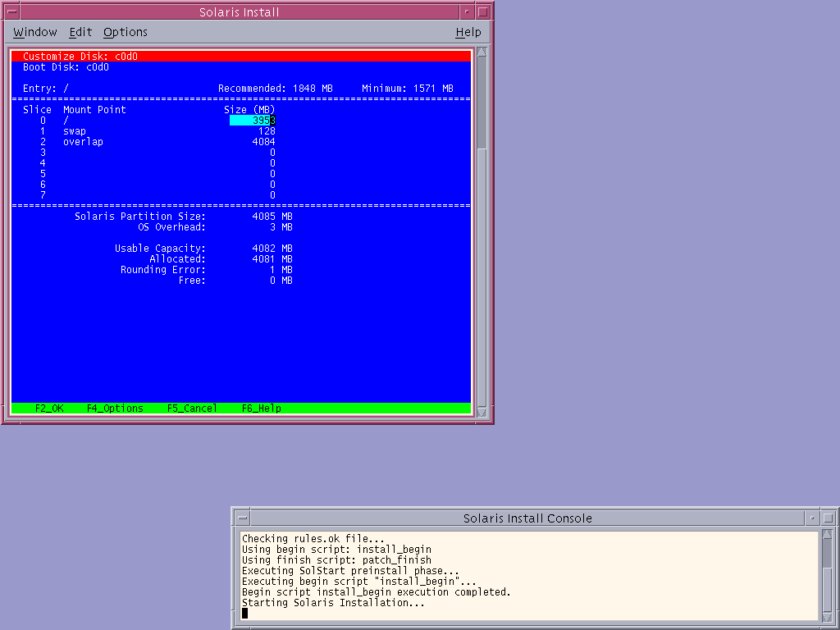Click the 'Solaris Partition Size' value 4085 MB
The height and width of the screenshot is (630, 840).
[x=272, y=217]
